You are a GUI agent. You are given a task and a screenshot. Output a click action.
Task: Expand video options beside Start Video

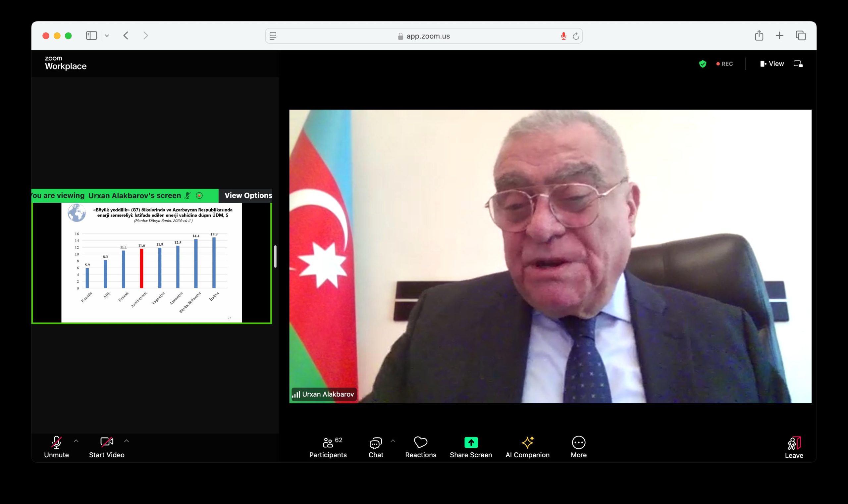click(x=127, y=441)
